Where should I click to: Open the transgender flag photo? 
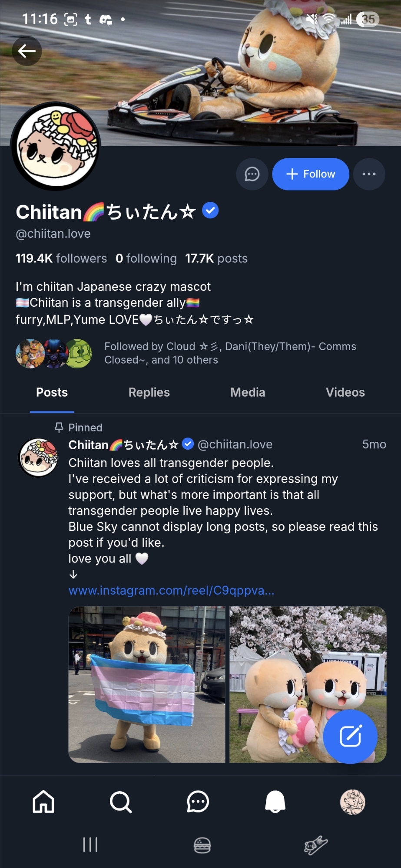(147, 684)
